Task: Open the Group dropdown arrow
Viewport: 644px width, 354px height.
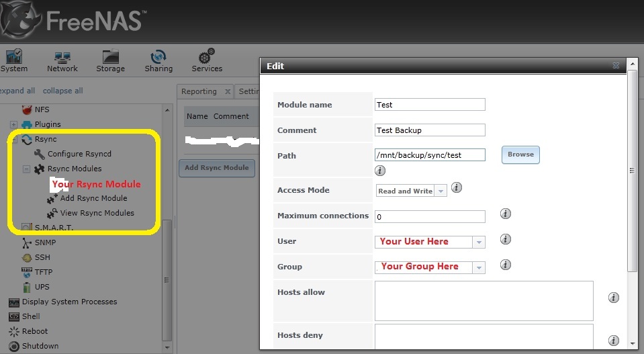Action: pos(479,268)
